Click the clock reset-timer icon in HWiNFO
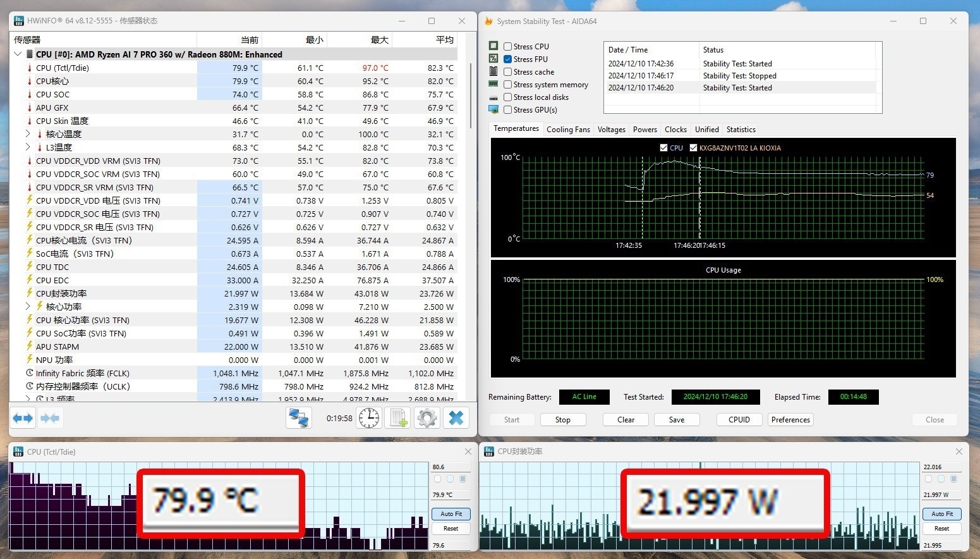The height and width of the screenshot is (559, 980). [369, 418]
